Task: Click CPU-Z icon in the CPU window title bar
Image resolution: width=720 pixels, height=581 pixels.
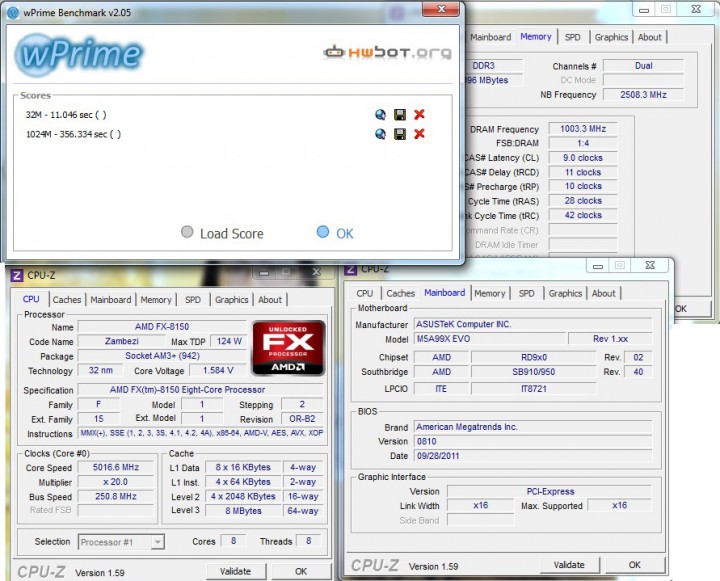Action: point(17,275)
